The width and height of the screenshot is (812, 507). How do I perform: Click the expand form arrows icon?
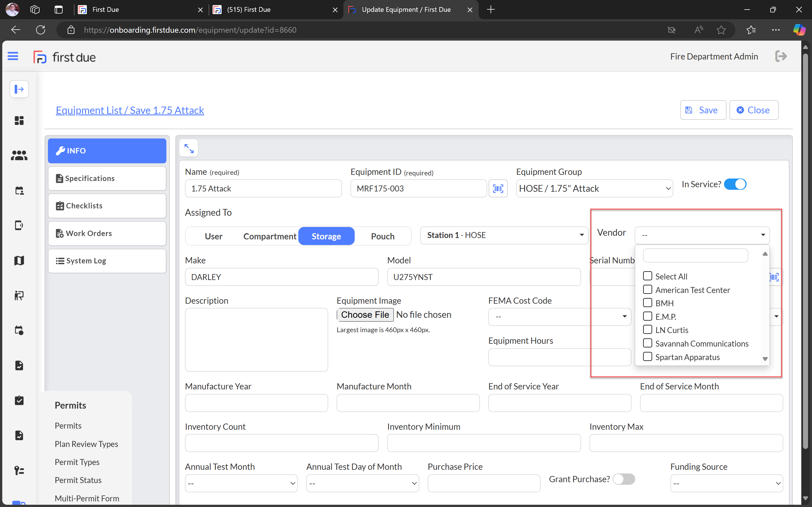click(x=189, y=148)
